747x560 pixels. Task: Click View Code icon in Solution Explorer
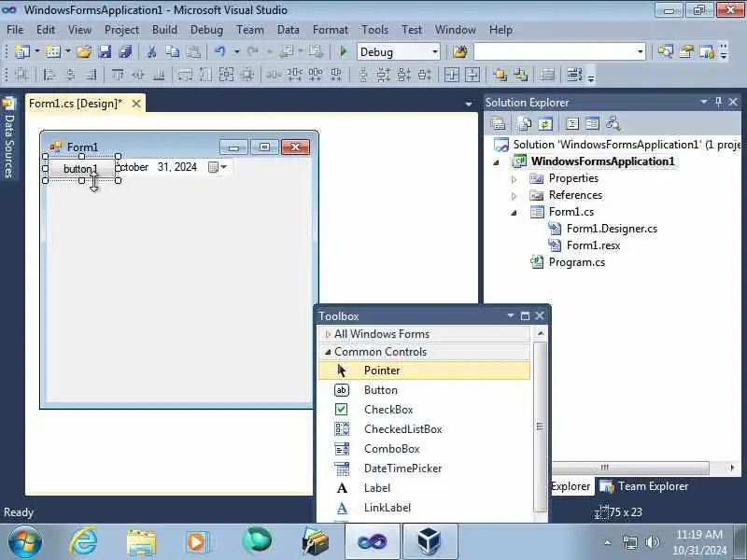pyautogui.click(x=572, y=124)
